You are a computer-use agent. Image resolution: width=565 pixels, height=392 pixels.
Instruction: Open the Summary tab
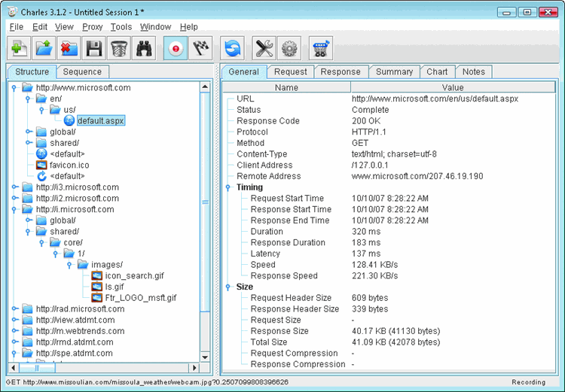(394, 71)
